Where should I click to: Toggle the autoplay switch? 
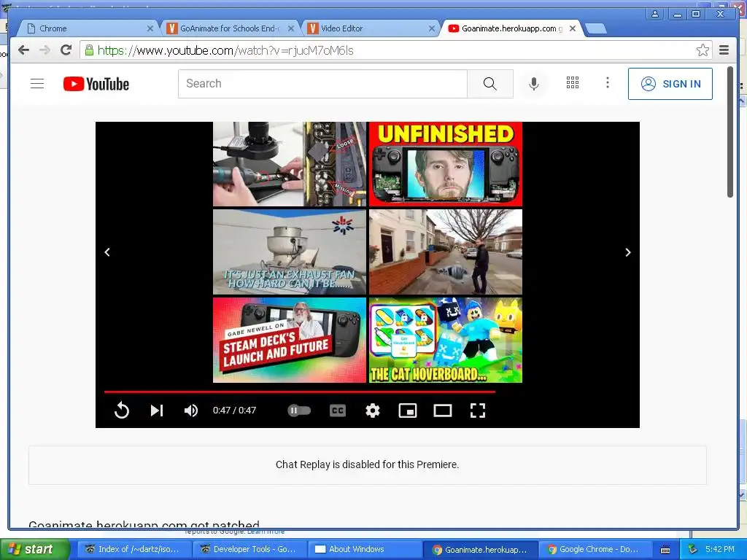299,410
